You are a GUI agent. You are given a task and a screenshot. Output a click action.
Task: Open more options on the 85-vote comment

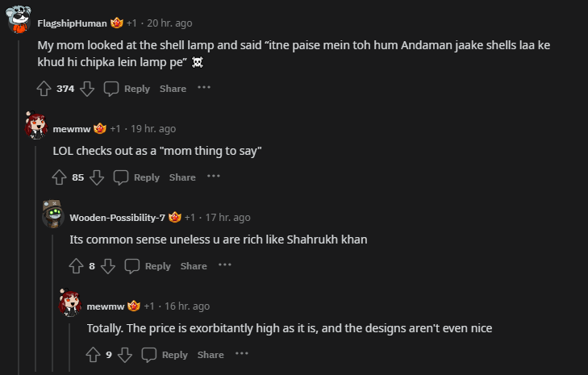(x=213, y=176)
